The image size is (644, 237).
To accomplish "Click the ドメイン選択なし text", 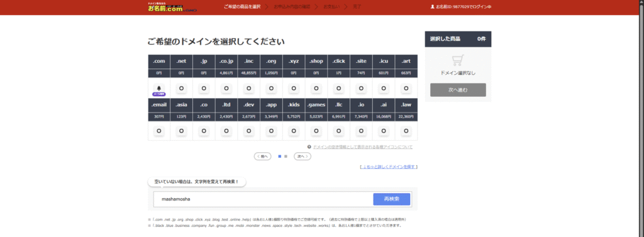I will coord(458,73).
